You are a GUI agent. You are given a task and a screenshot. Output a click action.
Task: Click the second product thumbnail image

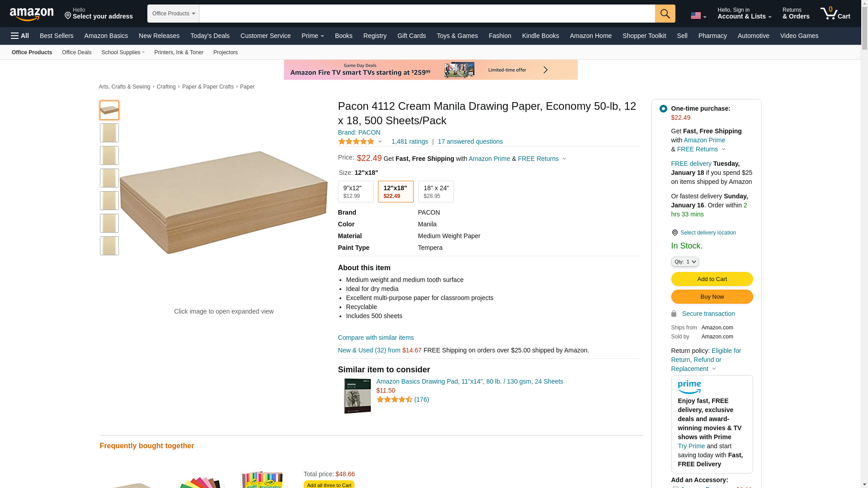coord(109,133)
